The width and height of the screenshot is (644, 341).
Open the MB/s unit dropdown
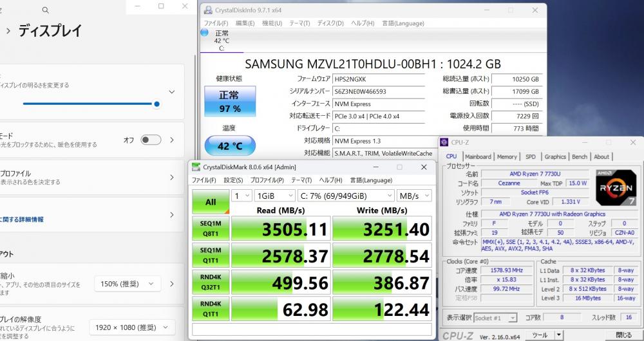(x=414, y=196)
